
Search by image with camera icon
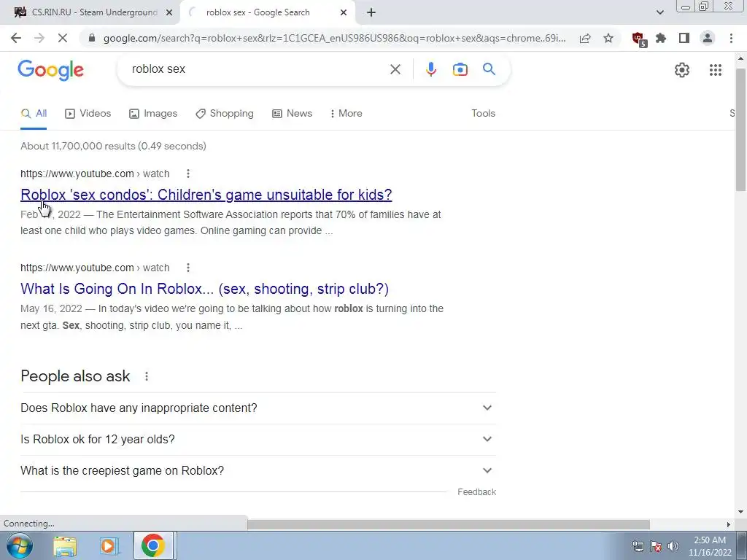pos(460,69)
